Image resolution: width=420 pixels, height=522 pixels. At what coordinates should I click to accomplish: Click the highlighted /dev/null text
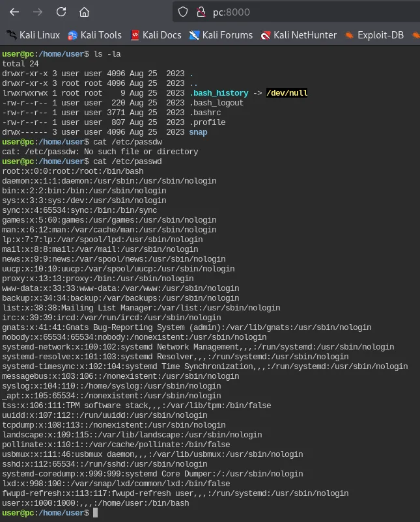(x=287, y=93)
